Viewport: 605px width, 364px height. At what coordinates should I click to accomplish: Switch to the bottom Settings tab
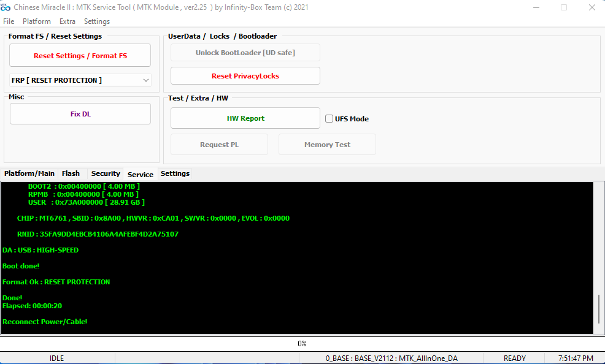tap(175, 173)
